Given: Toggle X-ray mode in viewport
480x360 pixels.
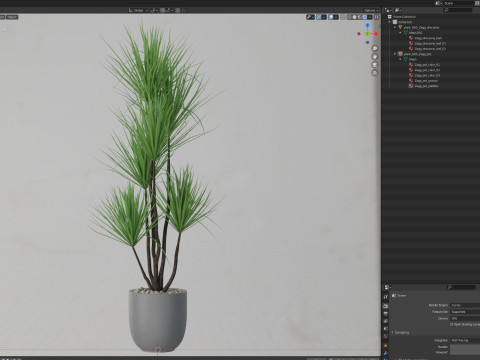Looking at the screenshot, I should [x=343, y=17].
